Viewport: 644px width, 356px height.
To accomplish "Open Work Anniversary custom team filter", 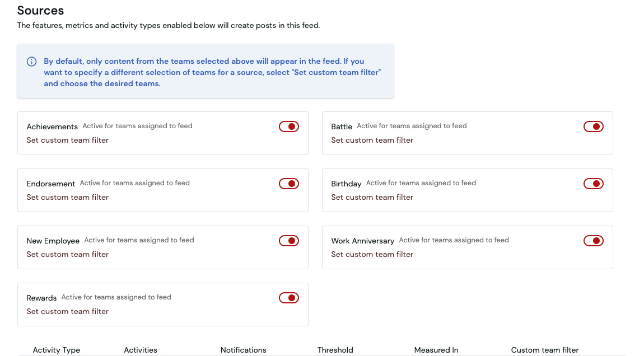I will [372, 254].
